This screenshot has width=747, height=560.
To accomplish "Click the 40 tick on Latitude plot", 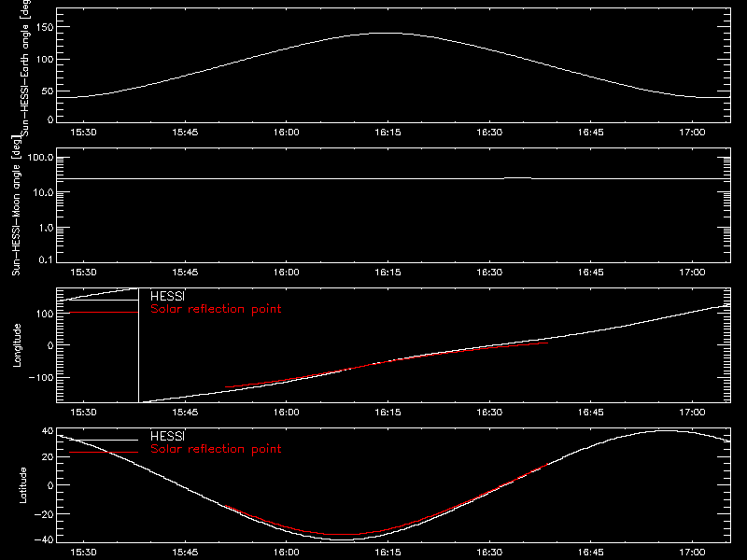I will [x=48, y=431].
